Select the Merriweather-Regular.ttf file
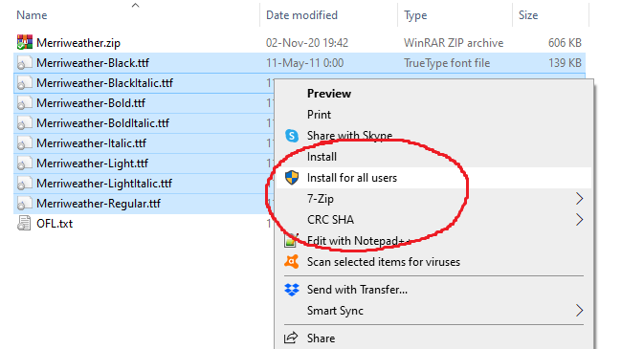 coord(99,204)
